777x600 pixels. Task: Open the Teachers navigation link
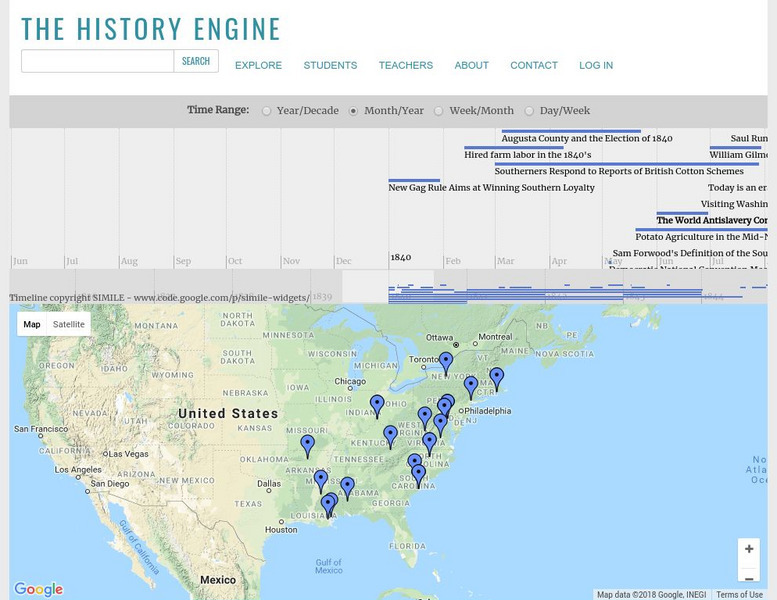pyautogui.click(x=405, y=66)
